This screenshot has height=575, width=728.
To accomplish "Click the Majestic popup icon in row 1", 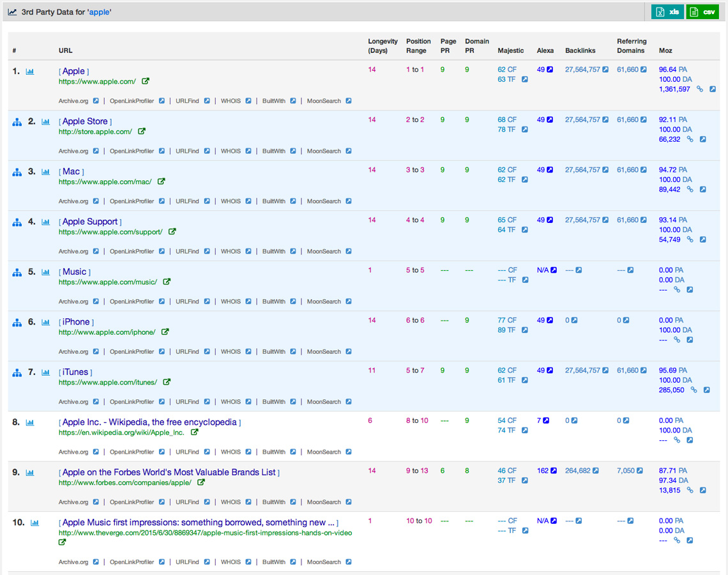I will pyautogui.click(x=525, y=79).
